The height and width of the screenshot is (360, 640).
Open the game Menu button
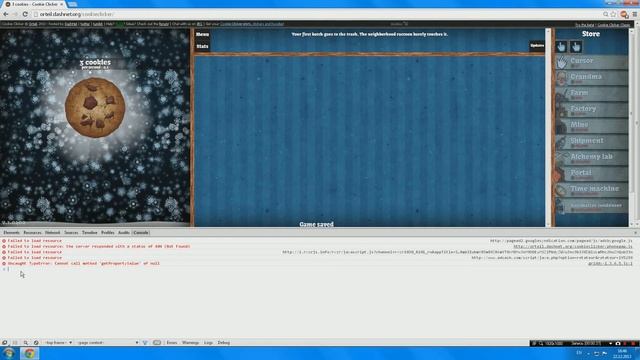pyautogui.click(x=202, y=34)
